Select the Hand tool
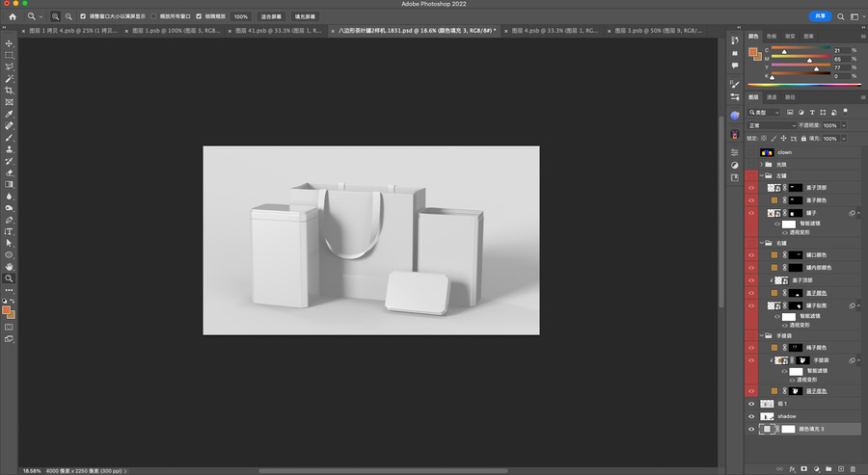Image resolution: width=868 pixels, height=475 pixels. pyautogui.click(x=9, y=267)
